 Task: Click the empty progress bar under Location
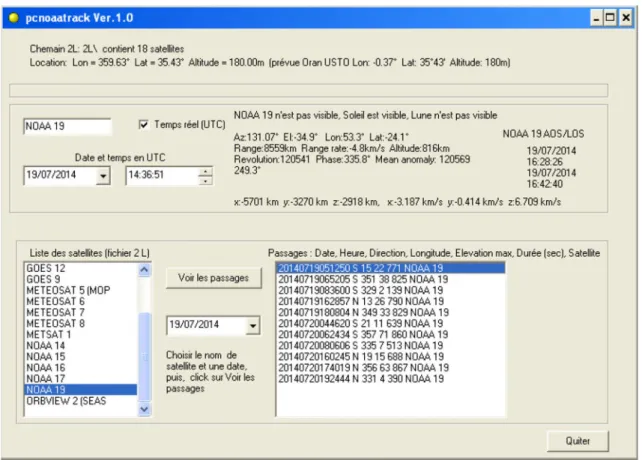(x=309, y=91)
